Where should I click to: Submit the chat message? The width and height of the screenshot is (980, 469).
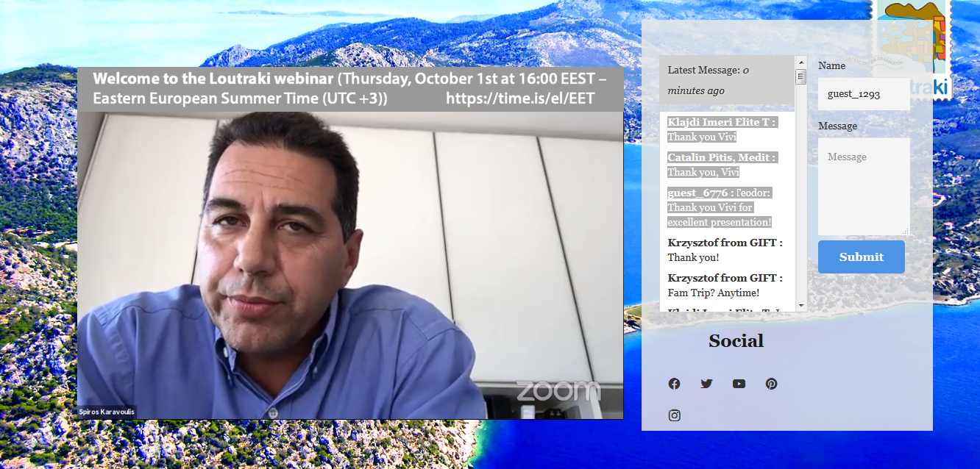point(862,257)
